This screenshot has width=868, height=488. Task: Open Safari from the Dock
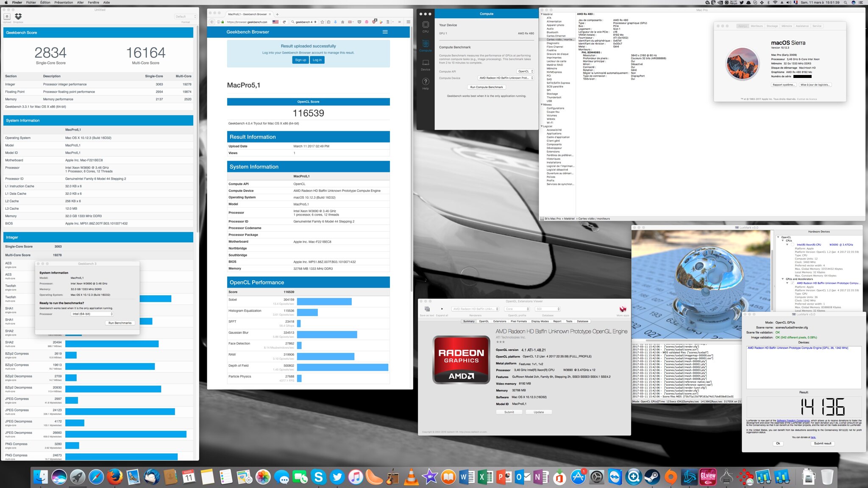click(x=96, y=477)
